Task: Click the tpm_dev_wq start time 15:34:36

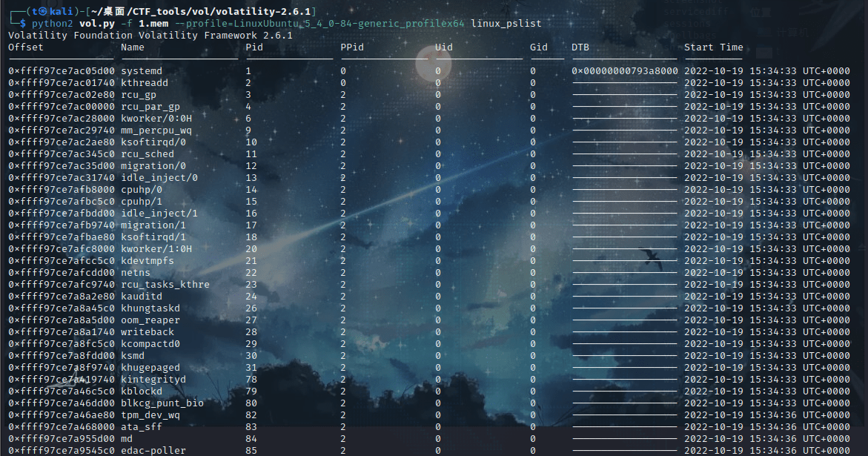Action: pyautogui.click(x=773, y=415)
